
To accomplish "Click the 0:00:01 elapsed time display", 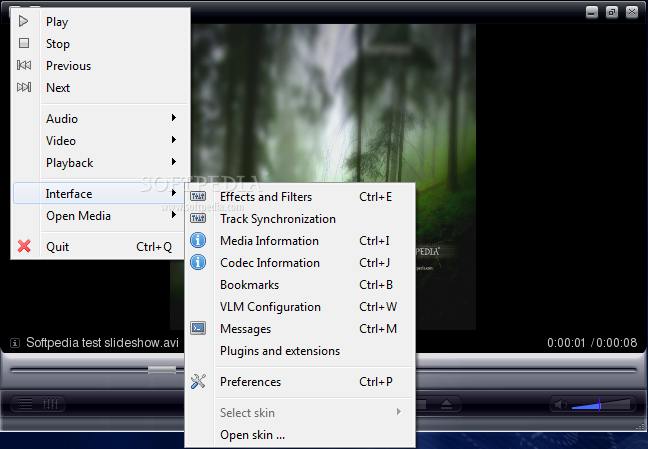I will pos(566,343).
